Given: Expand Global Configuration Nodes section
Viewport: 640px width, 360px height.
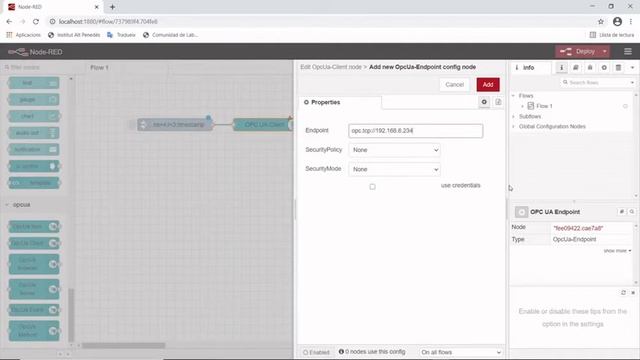Looking at the screenshot, I should [x=513, y=127].
